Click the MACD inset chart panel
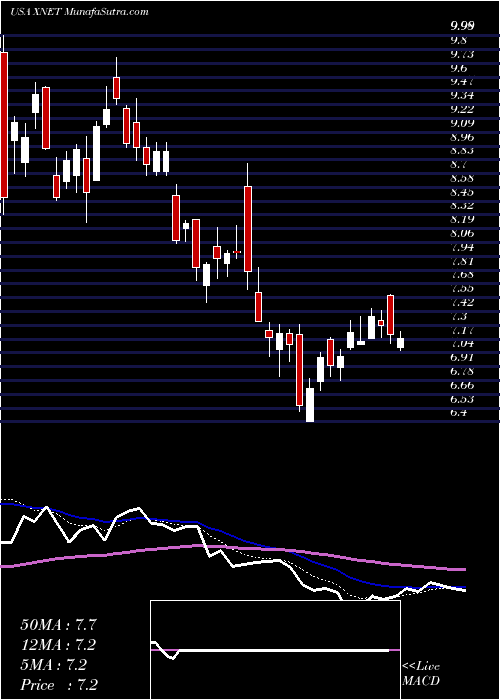Image resolution: width=500 pixels, height=700 pixels. 275,650
